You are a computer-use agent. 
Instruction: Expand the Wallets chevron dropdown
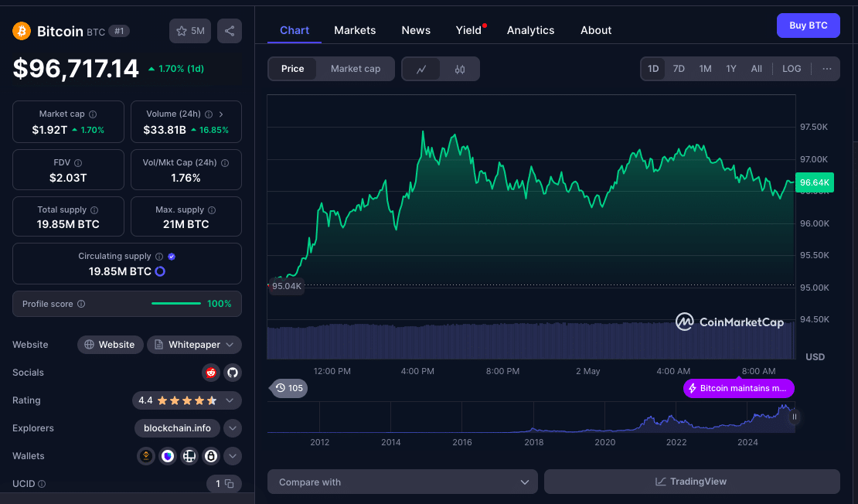coord(233,456)
